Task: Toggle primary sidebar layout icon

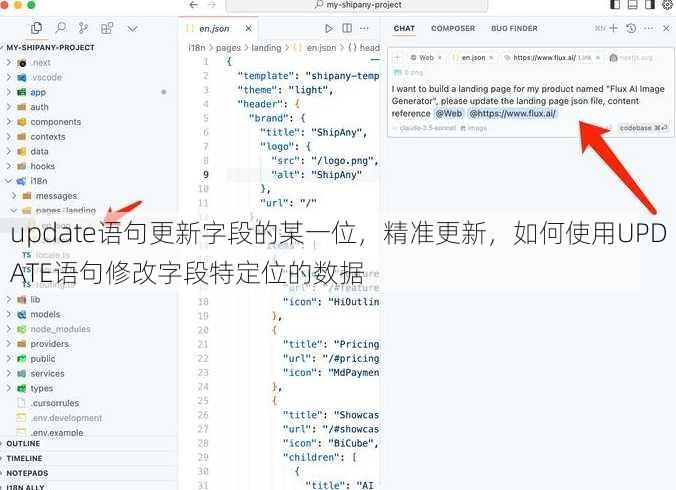Action: [615, 5]
